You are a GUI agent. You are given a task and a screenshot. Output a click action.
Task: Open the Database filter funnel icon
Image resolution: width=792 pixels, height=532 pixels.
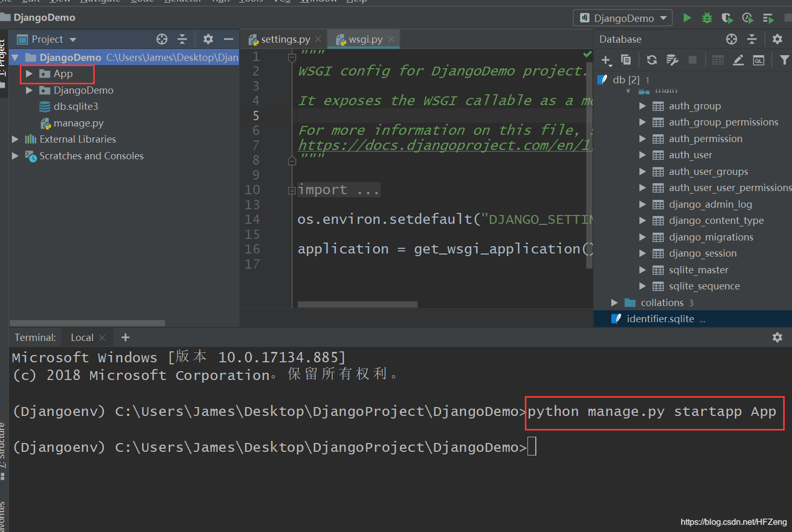tap(784, 60)
